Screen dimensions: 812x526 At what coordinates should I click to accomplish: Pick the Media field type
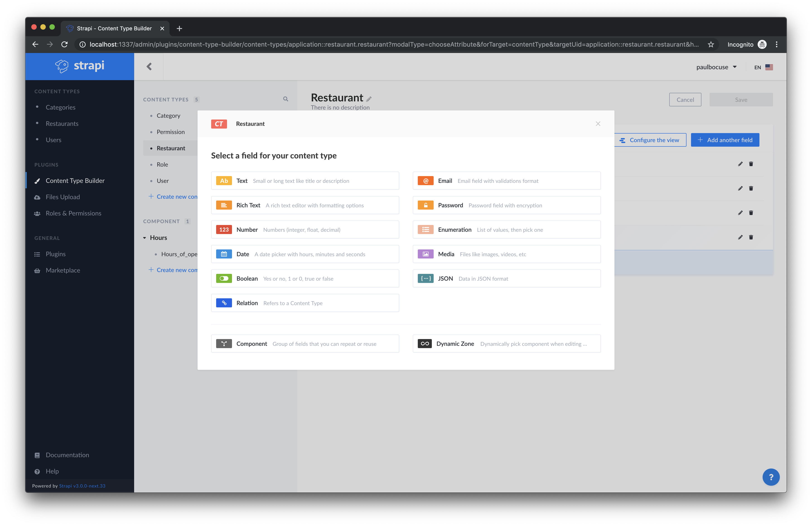click(506, 254)
